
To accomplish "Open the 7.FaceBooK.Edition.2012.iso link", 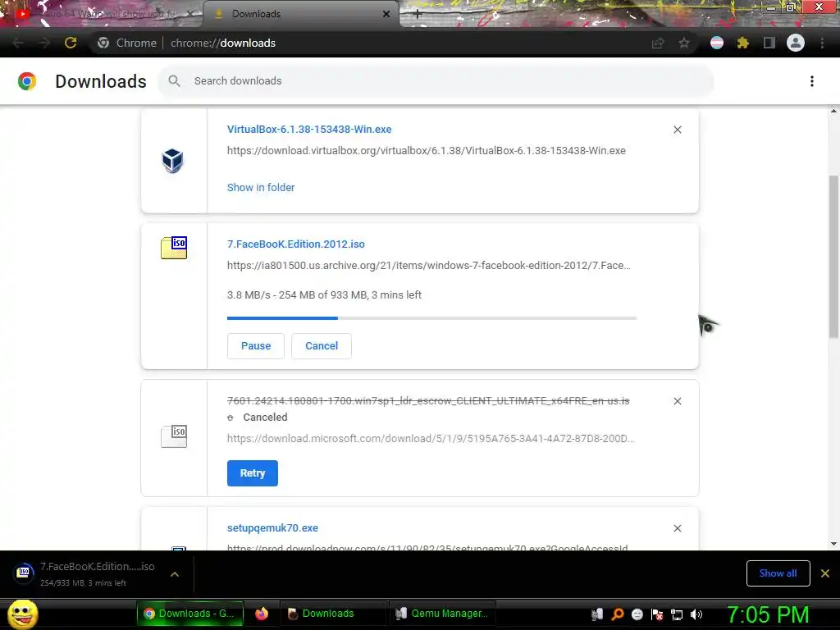I will coord(295,244).
